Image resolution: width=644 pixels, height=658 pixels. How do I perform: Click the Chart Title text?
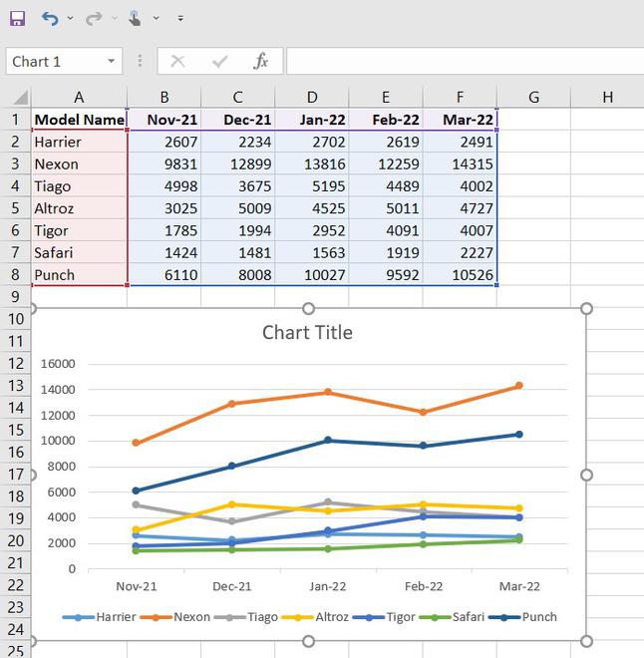(307, 332)
